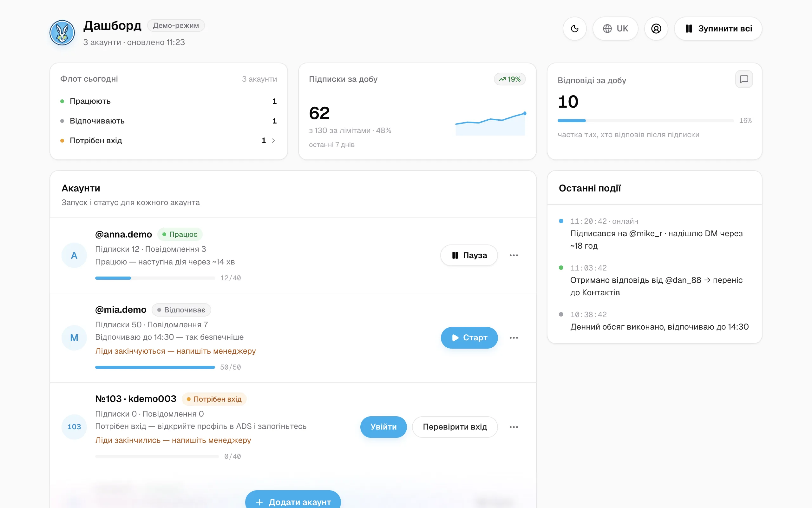This screenshot has width=812, height=508.
Task: Click the rabbit logo avatar
Action: 62,33
